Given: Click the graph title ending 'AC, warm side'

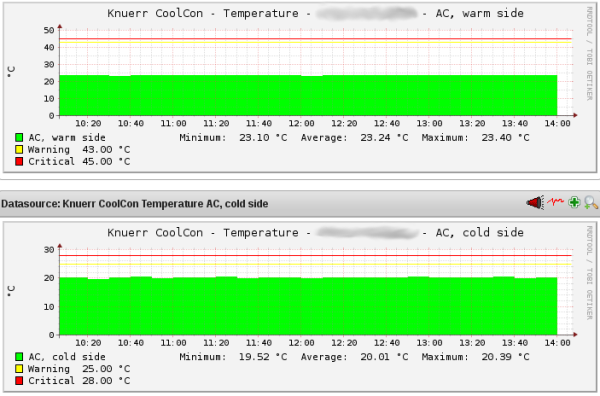Looking at the screenshot, I should point(315,13).
